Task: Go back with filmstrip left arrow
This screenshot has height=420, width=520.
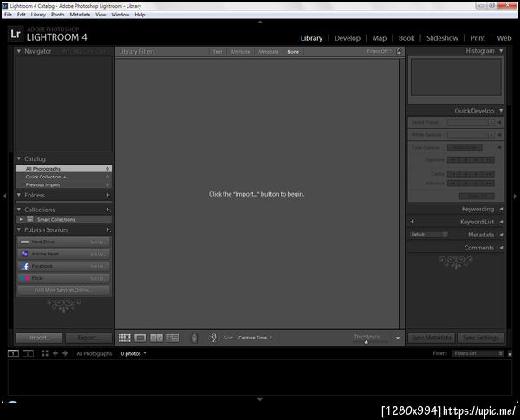Action: 55,353
